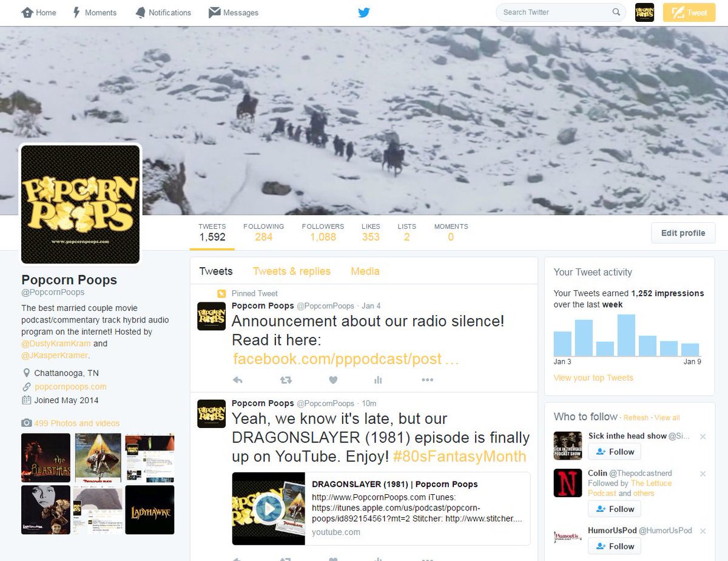
Task: Open Notifications from the top bar
Action: click(163, 12)
